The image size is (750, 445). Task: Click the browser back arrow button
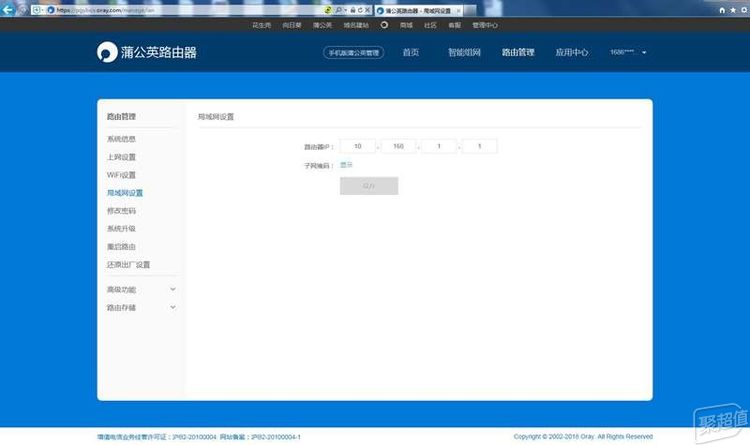(8, 9)
